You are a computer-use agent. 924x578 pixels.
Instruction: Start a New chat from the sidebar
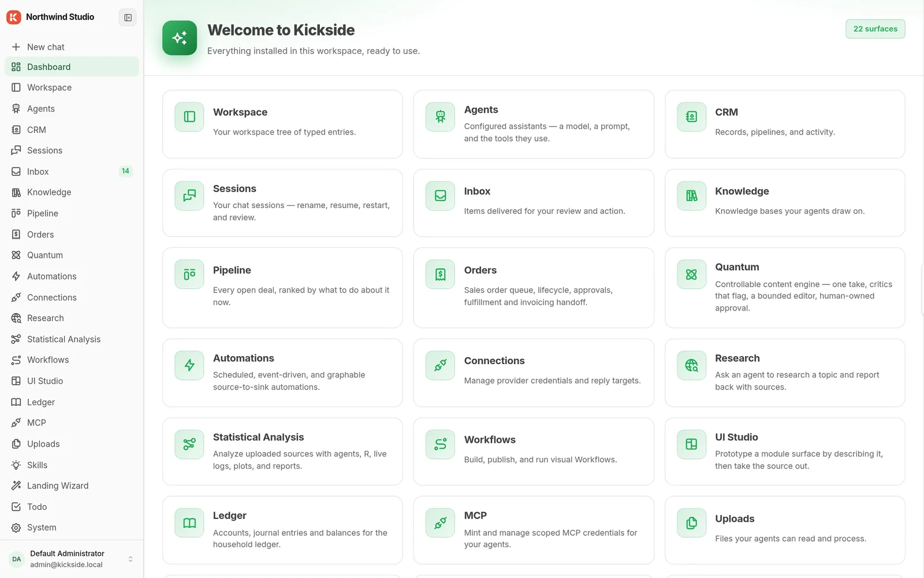(x=72, y=47)
